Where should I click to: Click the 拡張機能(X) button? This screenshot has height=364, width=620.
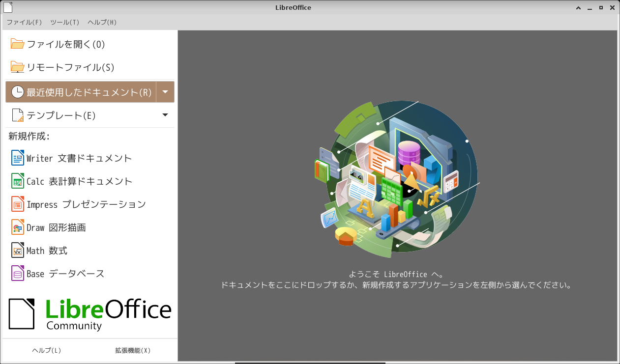pyautogui.click(x=133, y=350)
